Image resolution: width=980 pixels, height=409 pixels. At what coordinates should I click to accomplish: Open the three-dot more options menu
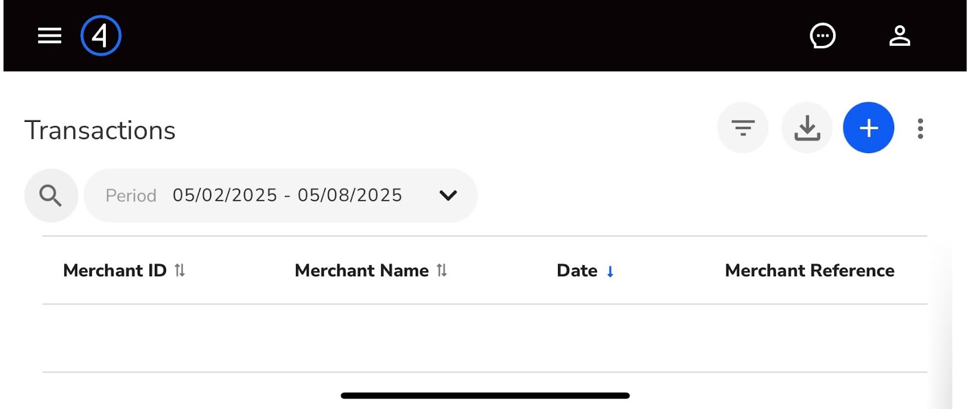tap(920, 129)
